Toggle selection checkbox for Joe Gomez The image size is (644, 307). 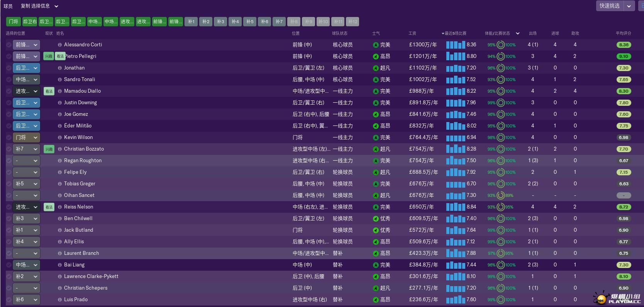click(x=8, y=114)
